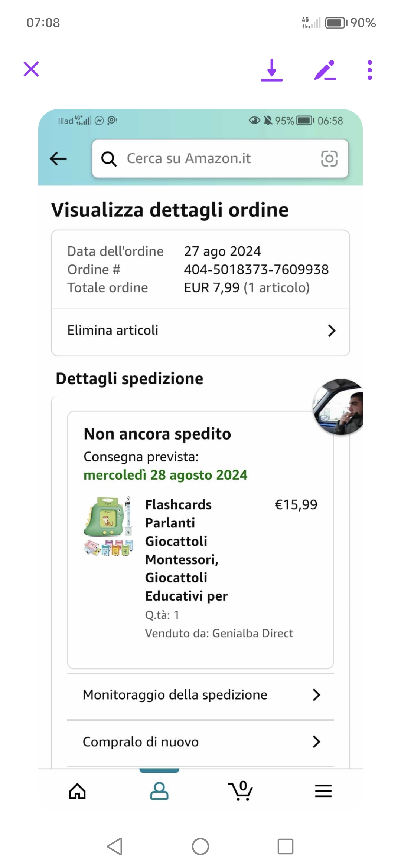Viewport: 401px width, 868px height.
Task: Download the screenshot image
Action: click(272, 70)
